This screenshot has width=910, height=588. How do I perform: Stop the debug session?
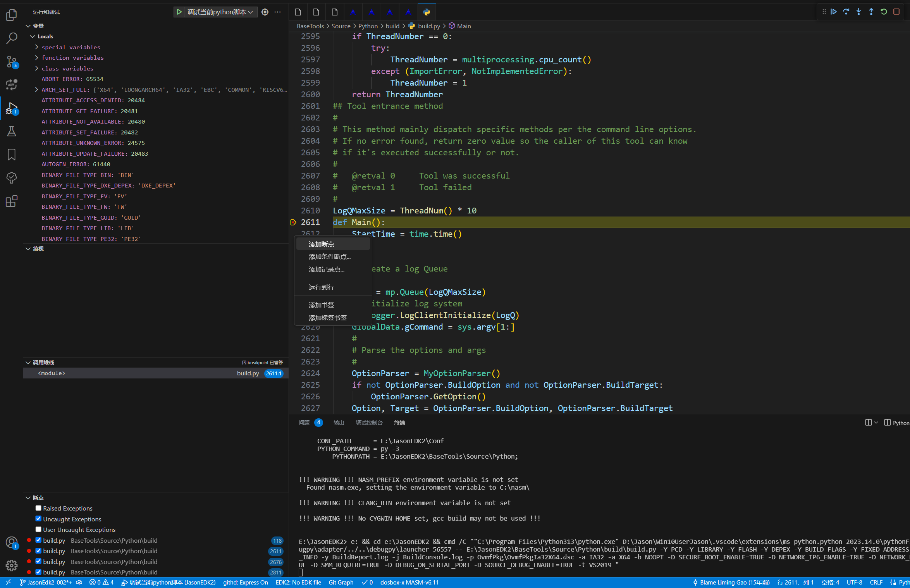pos(896,12)
